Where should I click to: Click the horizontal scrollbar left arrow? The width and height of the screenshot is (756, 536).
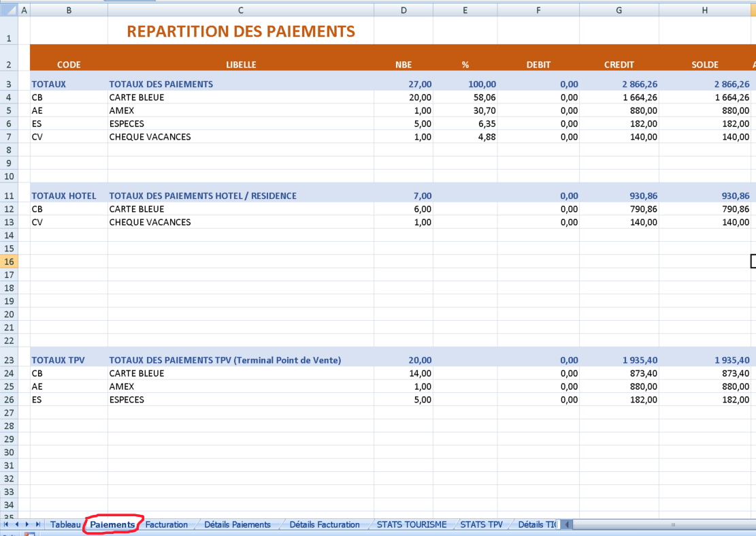coord(566,524)
